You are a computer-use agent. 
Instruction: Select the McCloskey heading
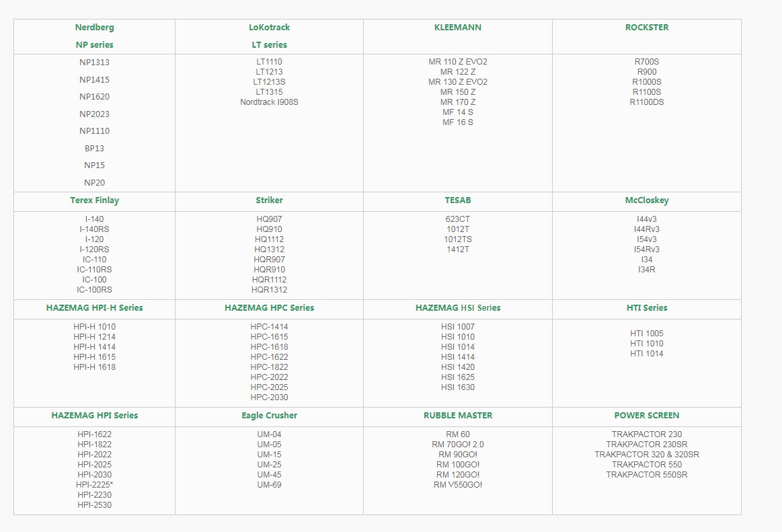(647, 200)
